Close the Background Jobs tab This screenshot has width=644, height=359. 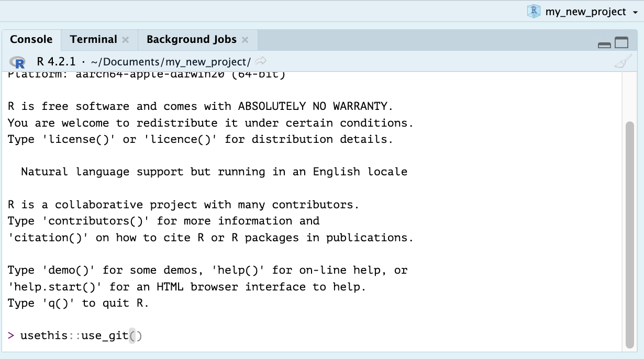pyautogui.click(x=245, y=40)
